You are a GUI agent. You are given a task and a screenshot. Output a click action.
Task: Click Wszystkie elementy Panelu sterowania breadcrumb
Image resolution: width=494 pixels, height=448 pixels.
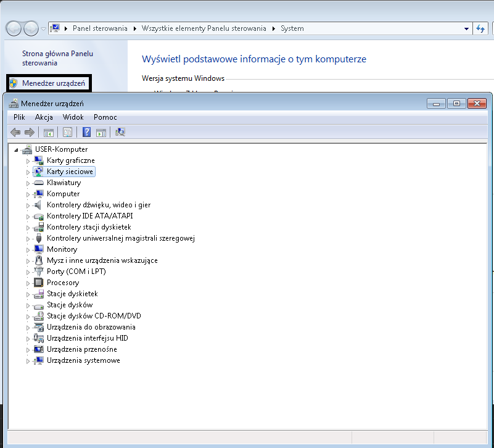pos(204,28)
